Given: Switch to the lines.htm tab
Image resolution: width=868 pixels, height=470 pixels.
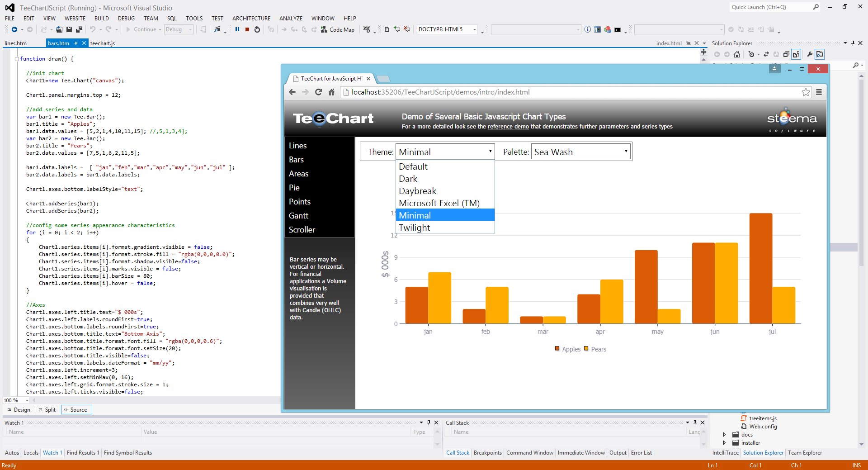Looking at the screenshot, I should (x=16, y=43).
